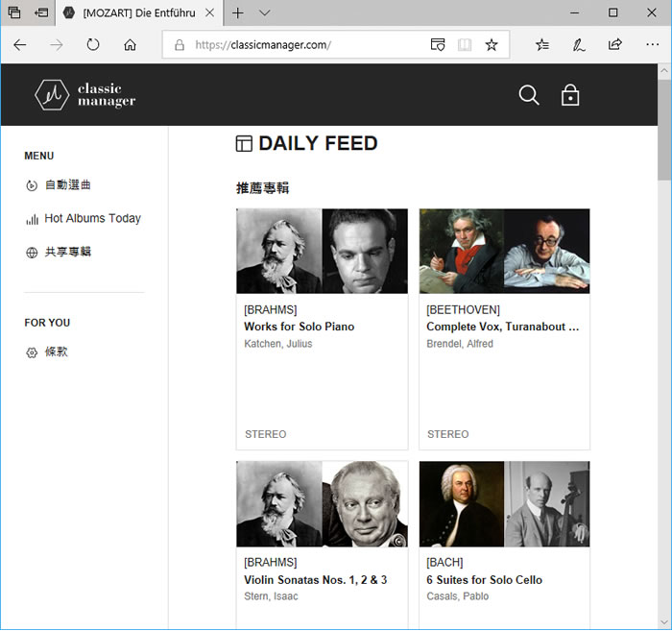The width and height of the screenshot is (672, 631).
Task: Click the 推薦專輯 section heading
Action: (x=262, y=187)
